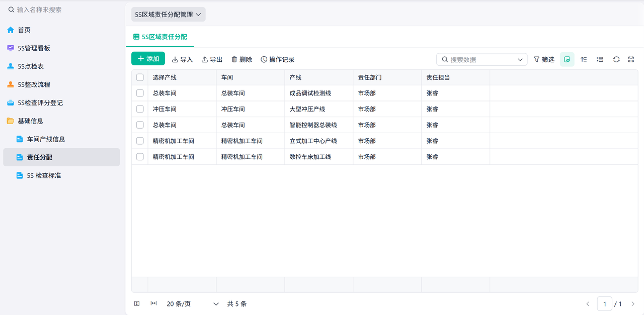Toggle the highlighted view mode icon
The width and height of the screenshot is (644, 315).
567,59
